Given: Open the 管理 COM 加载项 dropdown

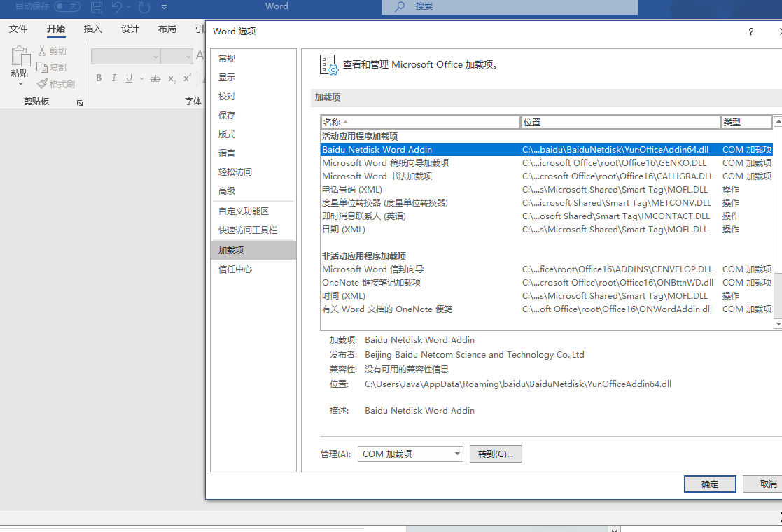Looking at the screenshot, I should pos(410,454).
